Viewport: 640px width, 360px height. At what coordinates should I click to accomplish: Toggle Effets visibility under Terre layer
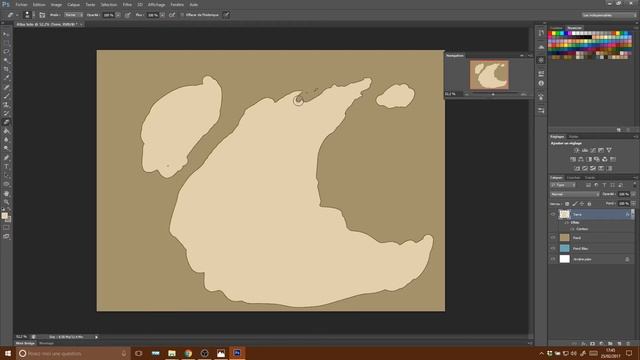(x=567, y=222)
